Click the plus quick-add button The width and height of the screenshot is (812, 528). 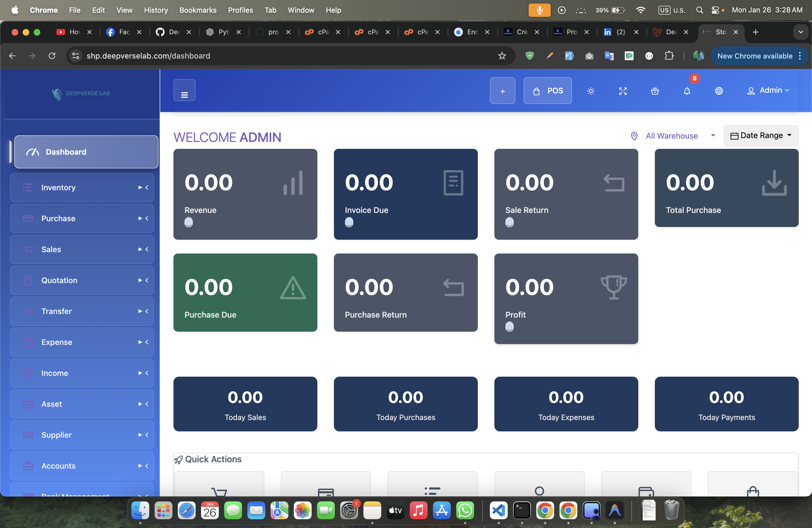point(502,91)
